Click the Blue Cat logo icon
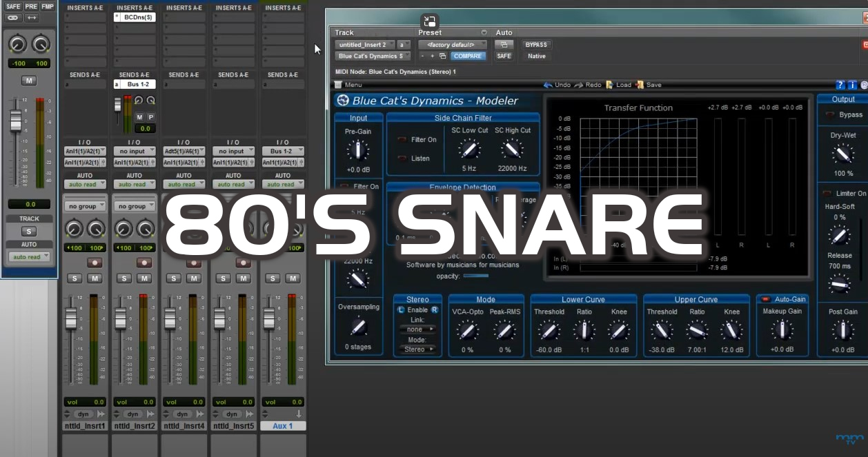Image resolution: width=868 pixels, height=457 pixels. point(343,101)
